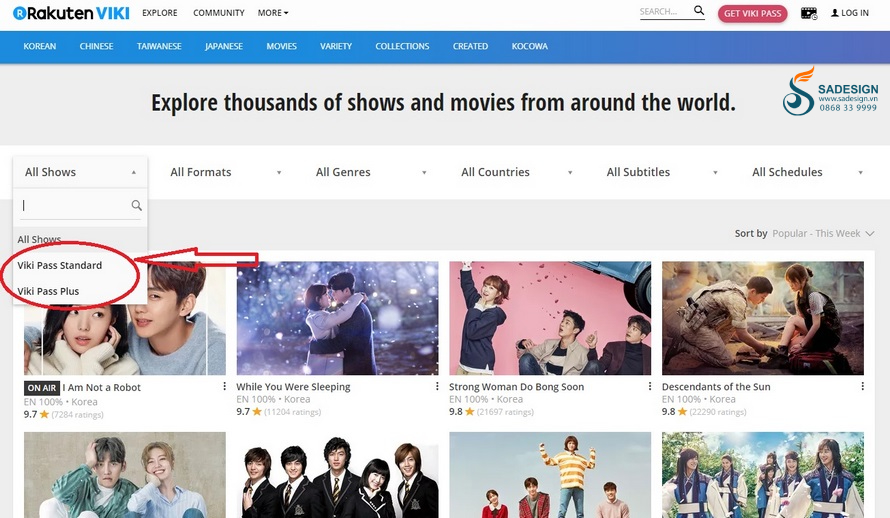Image resolution: width=890 pixels, height=518 pixels.
Task: Click the magnifier icon inside shows dropdown
Action: pyautogui.click(x=136, y=205)
